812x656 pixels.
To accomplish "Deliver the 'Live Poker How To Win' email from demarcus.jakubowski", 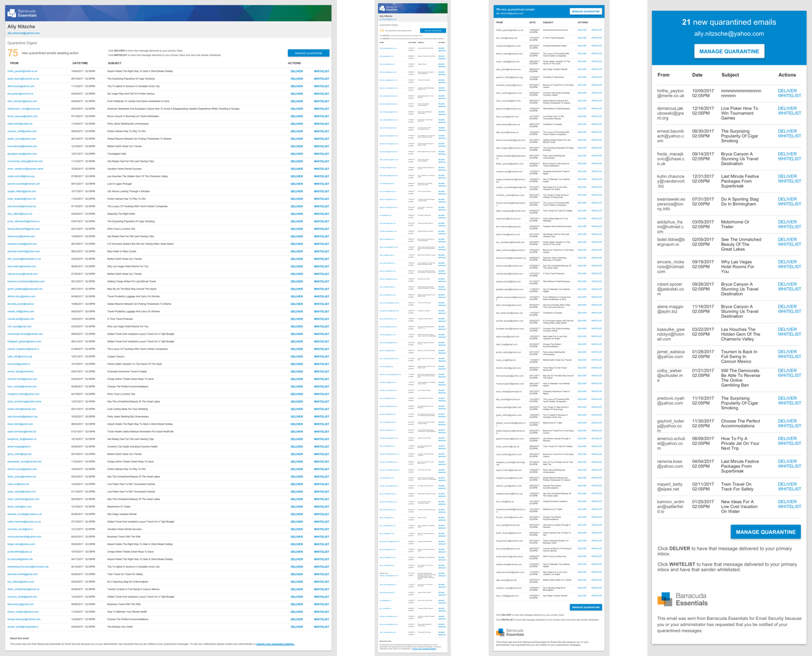I will tap(787, 109).
